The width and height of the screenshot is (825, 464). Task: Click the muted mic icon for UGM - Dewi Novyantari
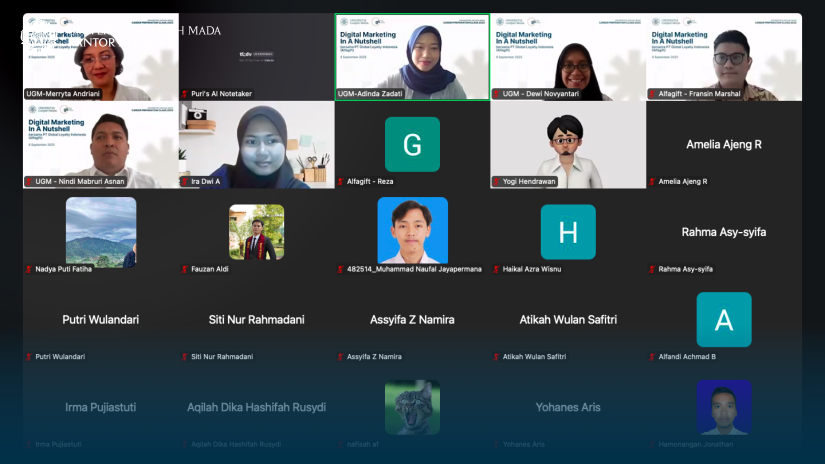[497, 94]
